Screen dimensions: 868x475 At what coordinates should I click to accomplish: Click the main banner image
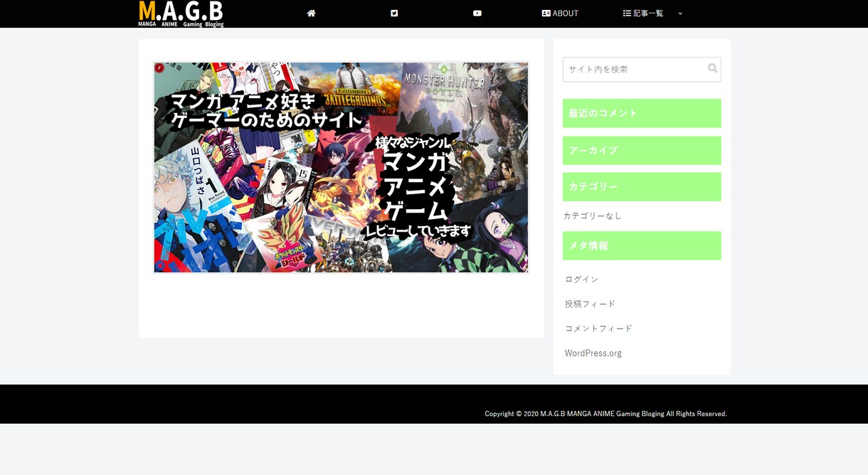(342, 167)
